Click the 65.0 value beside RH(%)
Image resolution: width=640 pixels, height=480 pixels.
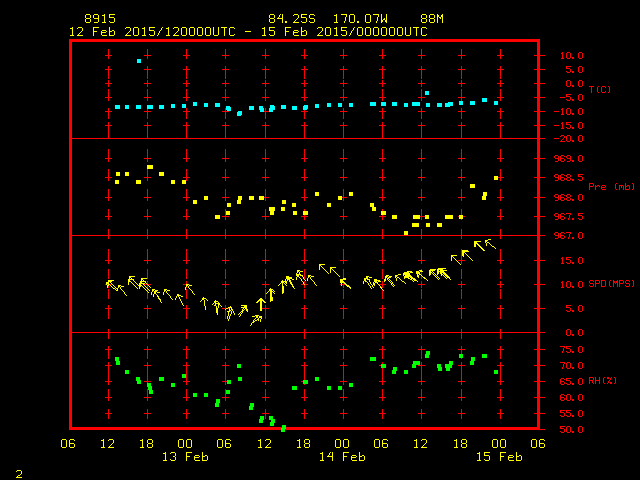click(x=571, y=381)
